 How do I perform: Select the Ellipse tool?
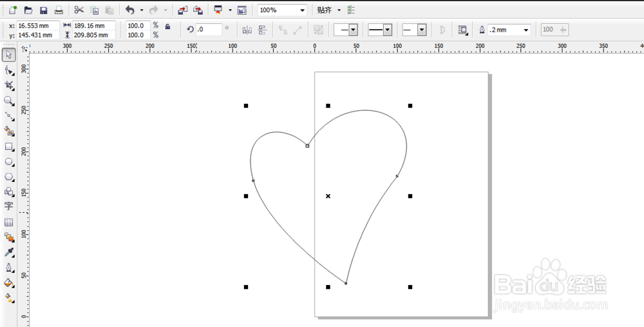9,162
